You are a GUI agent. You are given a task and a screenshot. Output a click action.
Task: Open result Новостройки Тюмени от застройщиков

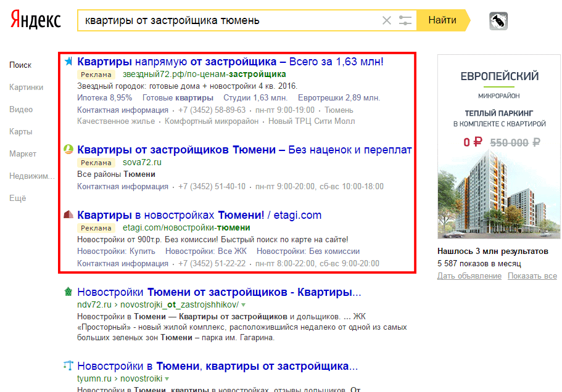219,292
